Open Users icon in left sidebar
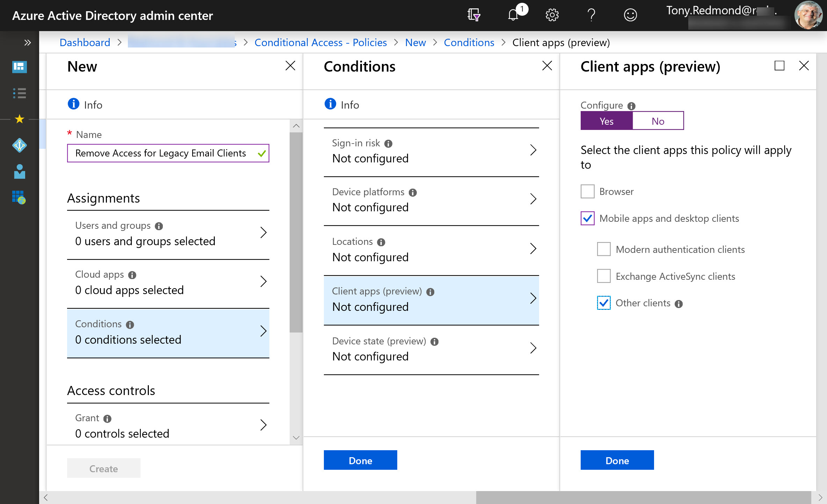827x504 pixels. (20, 171)
